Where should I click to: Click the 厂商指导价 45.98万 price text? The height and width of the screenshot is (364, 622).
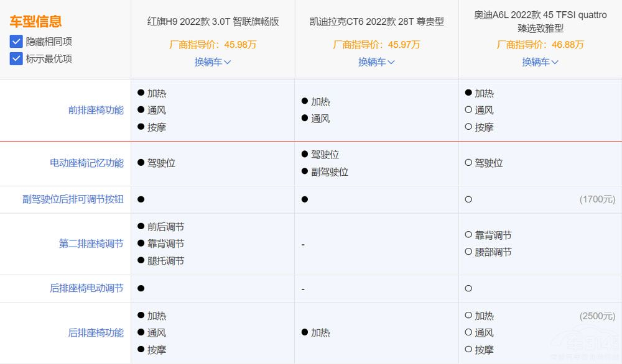[212, 45]
